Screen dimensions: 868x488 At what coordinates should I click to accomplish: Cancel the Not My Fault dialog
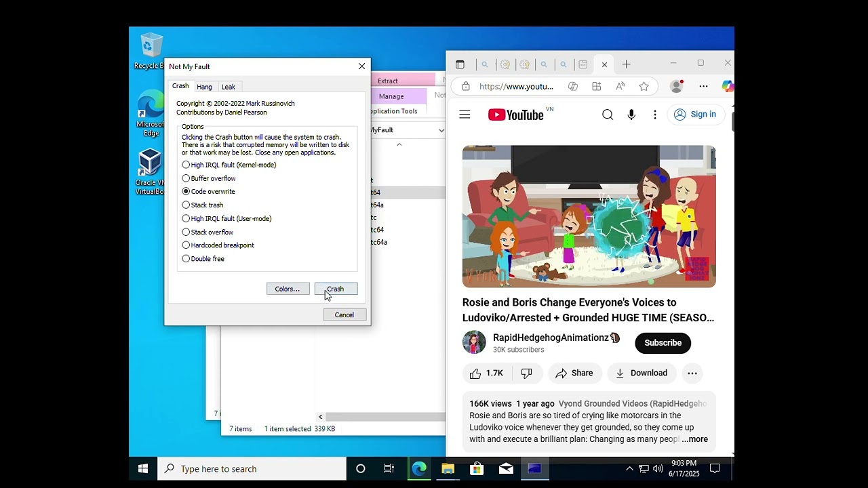(x=344, y=314)
